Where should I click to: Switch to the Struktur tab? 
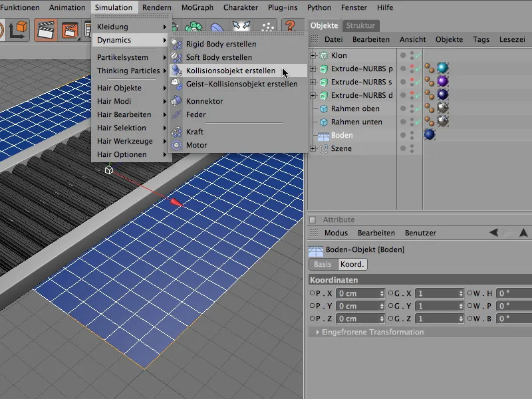[361, 25]
